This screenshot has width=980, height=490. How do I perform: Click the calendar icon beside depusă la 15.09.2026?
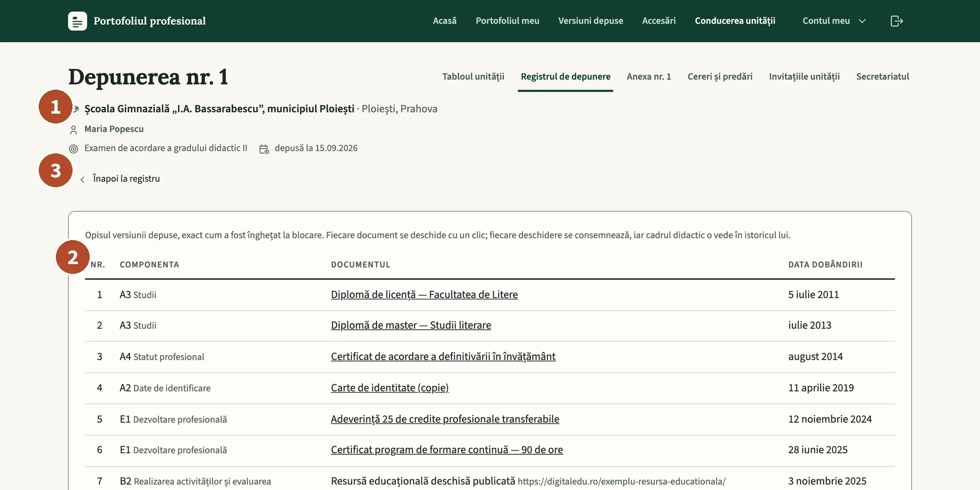click(264, 149)
